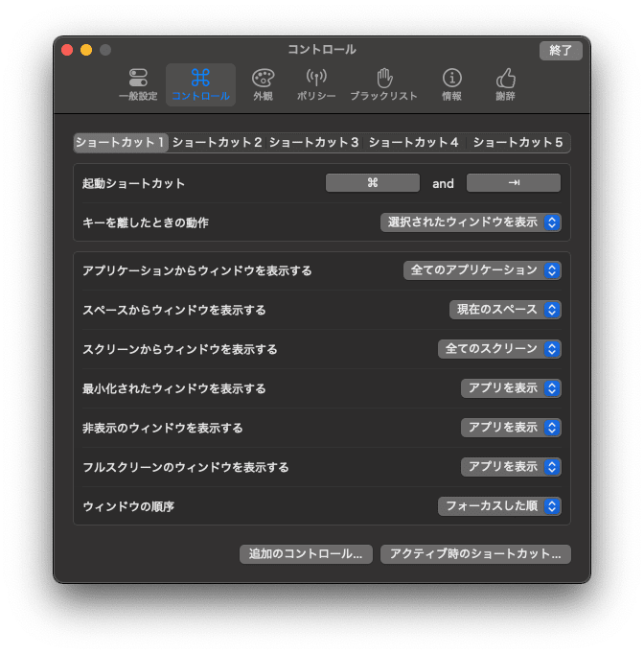Open the 謝辞 thumbs-up icon pane
644x654 pixels.
[x=506, y=84]
